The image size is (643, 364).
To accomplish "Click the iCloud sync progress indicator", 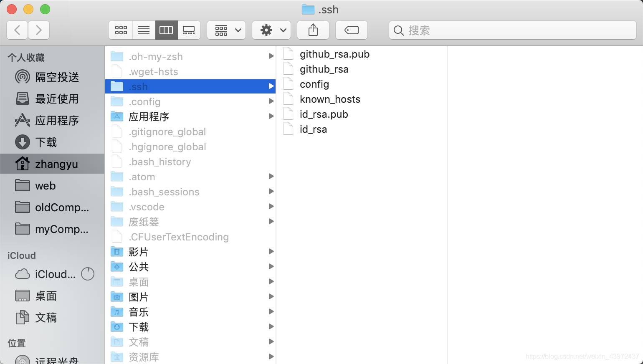I will 88,274.
